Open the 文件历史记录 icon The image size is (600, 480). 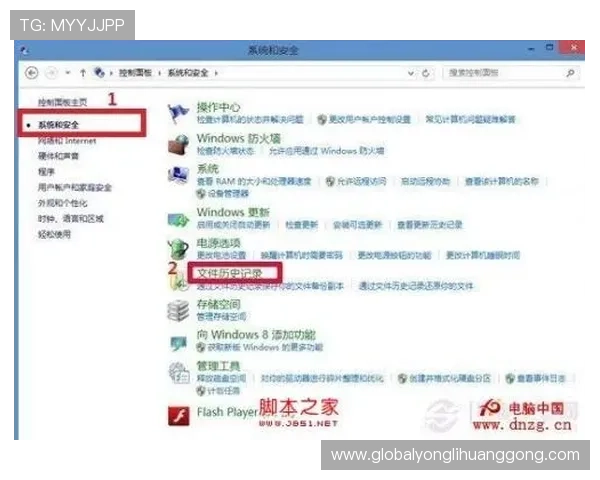178,282
